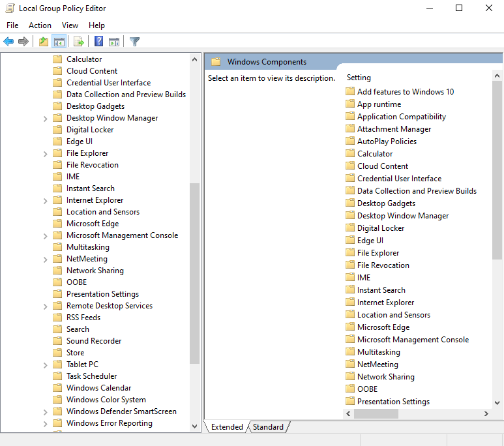Viewport: 504px width, 446px height.
Task: Click the Export List toolbar icon
Action: pyautogui.click(x=79, y=42)
